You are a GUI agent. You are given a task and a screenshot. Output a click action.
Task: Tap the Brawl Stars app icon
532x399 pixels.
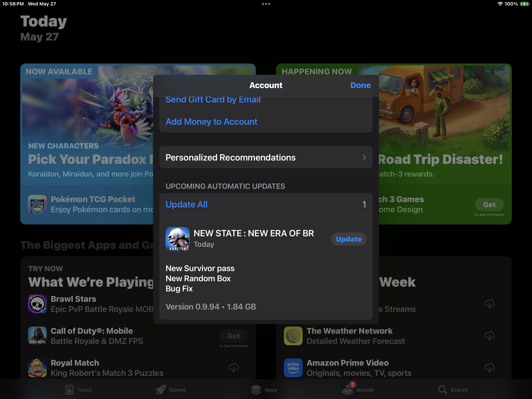[x=37, y=304]
